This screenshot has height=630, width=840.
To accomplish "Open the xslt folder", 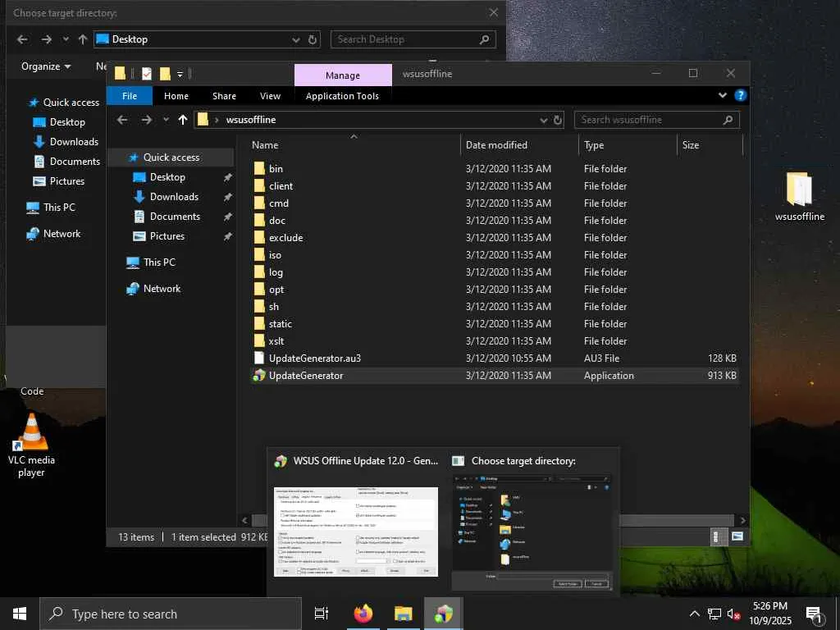I will click(276, 340).
